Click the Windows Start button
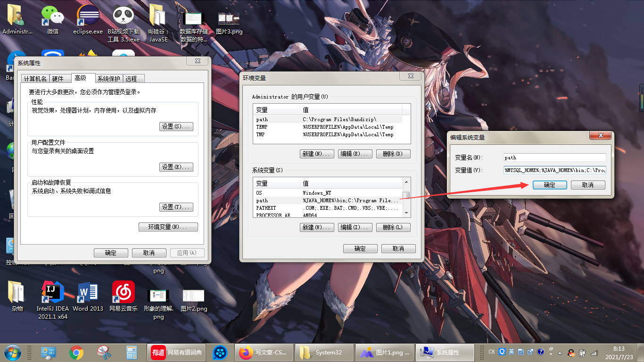This screenshot has height=362, width=644. pyautogui.click(x=12, y=352)
